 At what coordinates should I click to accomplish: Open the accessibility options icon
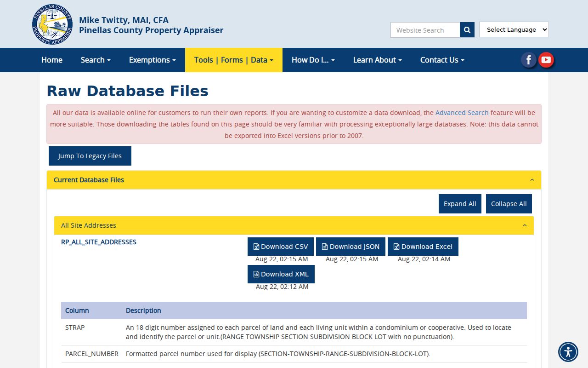click(568, 352)
